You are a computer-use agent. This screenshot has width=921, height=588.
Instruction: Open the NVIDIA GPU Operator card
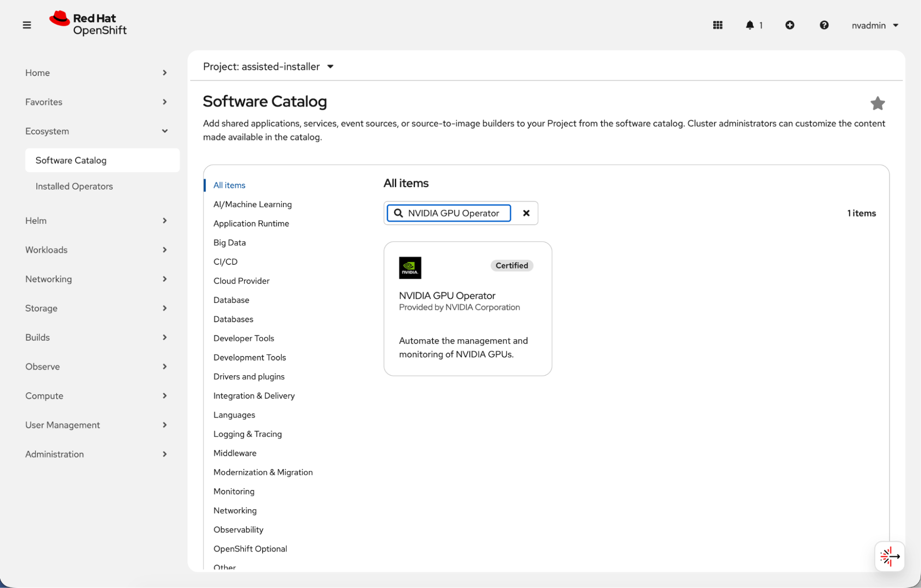(467, 309)
